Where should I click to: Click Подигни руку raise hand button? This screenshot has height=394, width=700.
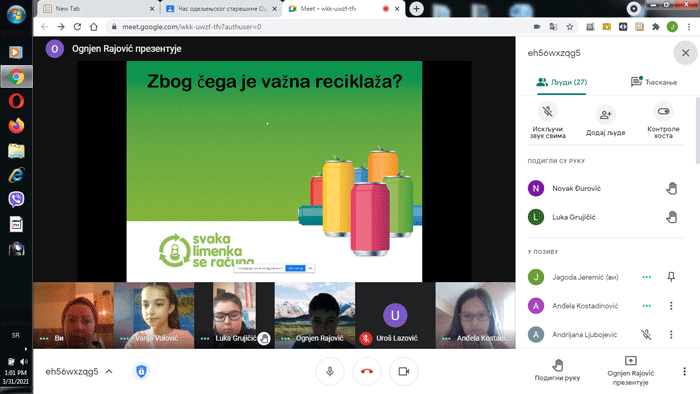(x=557, y=370)
